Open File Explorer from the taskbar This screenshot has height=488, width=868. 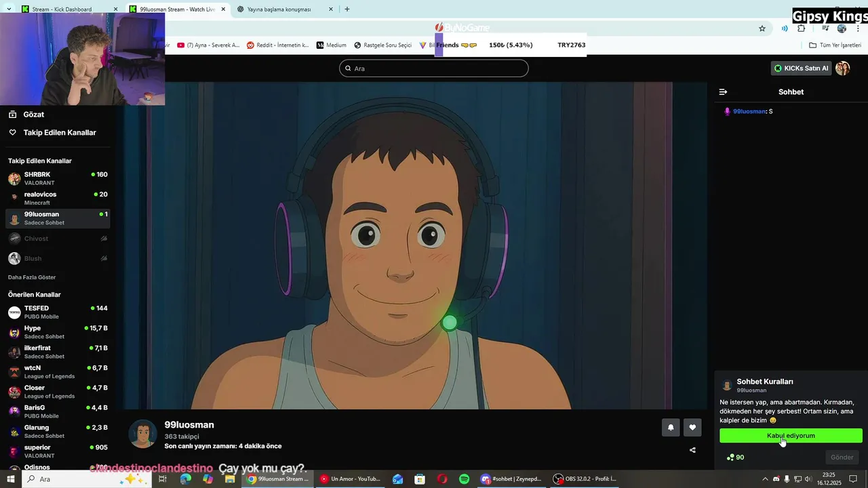(230, 479)
